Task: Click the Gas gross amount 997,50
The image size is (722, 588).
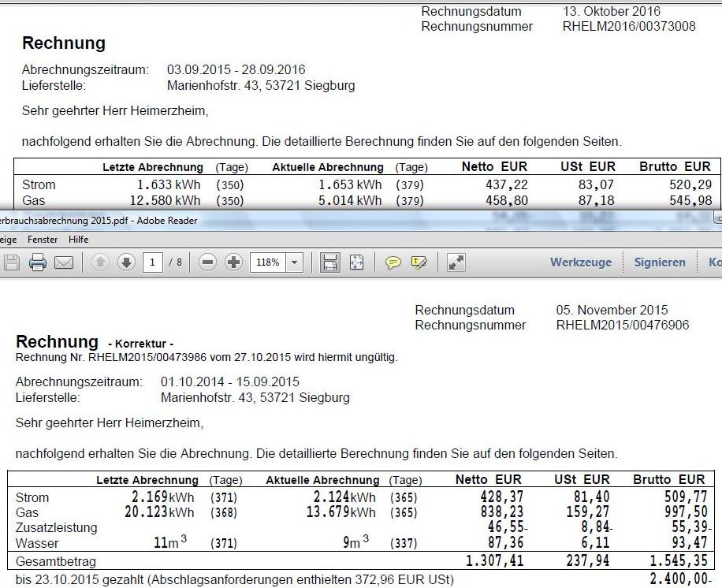Action: click(686, 512)
